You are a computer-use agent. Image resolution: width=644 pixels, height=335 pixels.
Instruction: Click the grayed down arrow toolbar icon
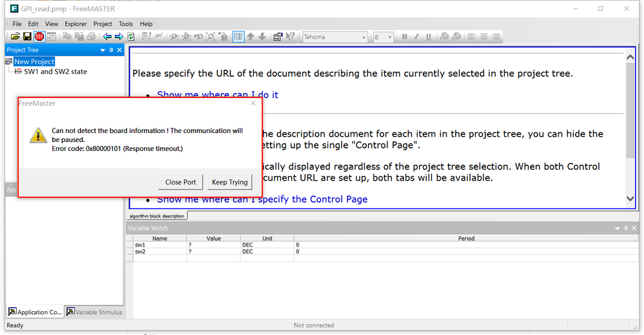pyautogui.click(x=262, y=37)
